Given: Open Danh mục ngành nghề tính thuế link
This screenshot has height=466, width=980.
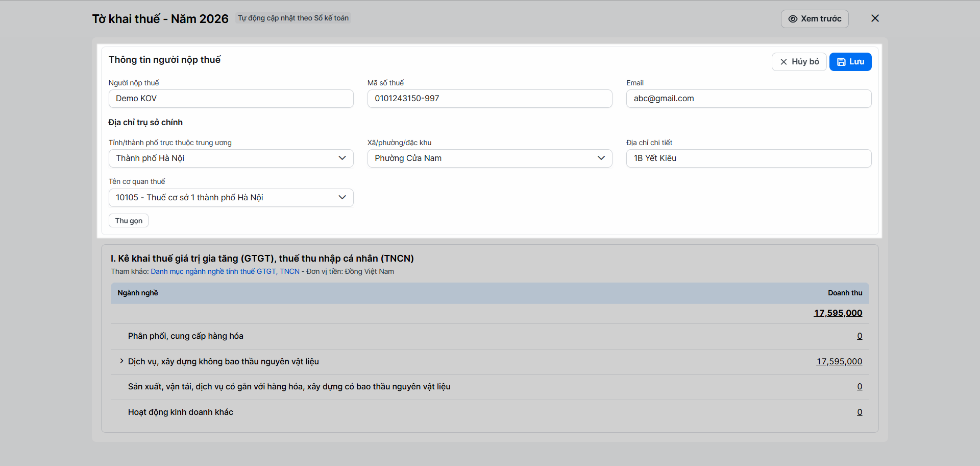Looking at the screenshot, I should pos(225,271).
